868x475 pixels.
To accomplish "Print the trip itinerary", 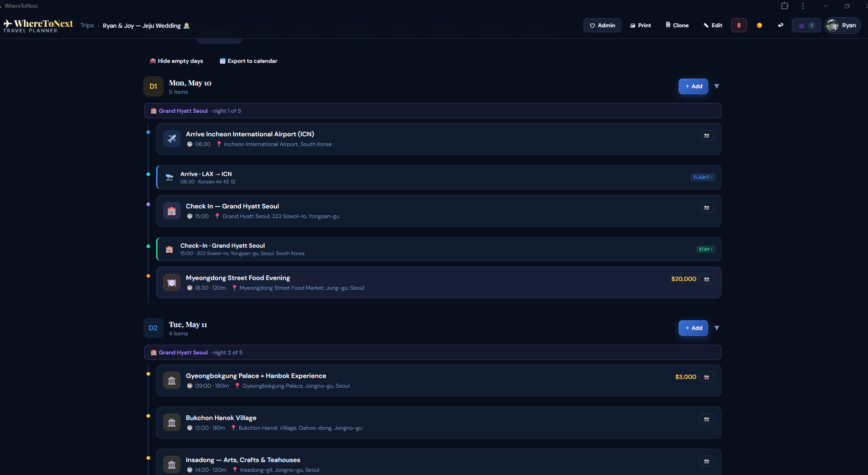I will pos(640,25).
